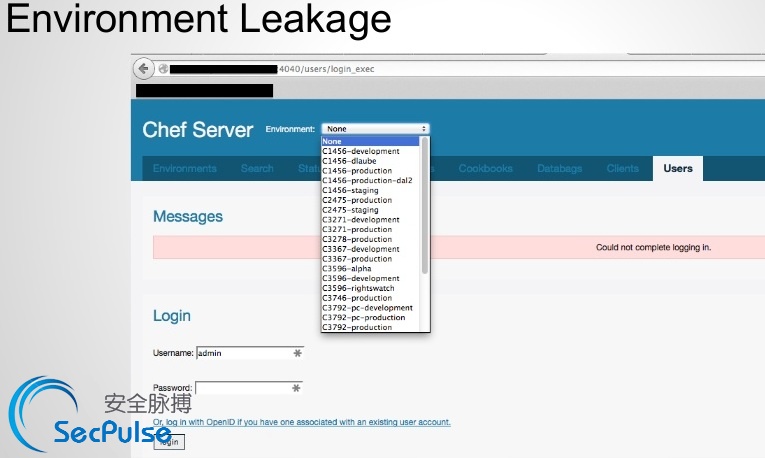Select C3792-pc-development environment

(x=370, y=308)
